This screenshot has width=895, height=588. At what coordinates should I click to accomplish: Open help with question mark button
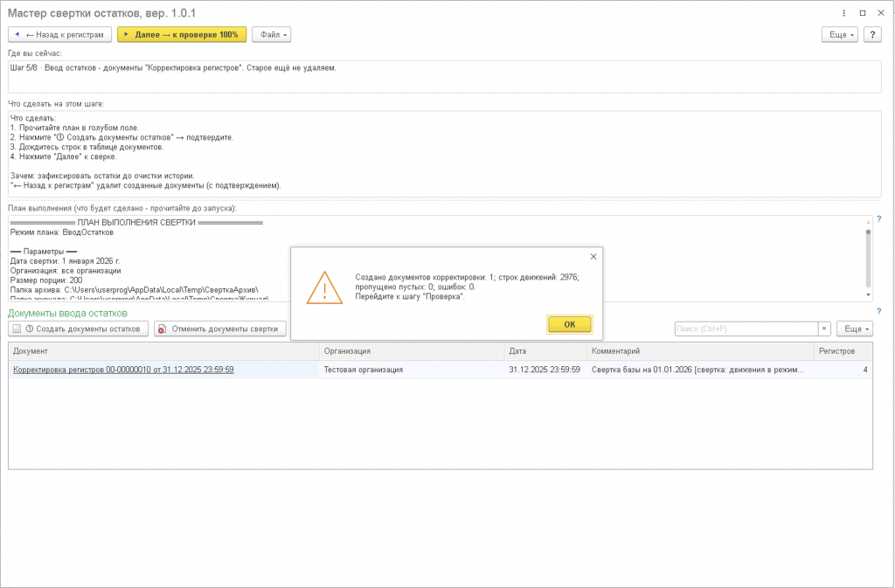tap(872, 35)
